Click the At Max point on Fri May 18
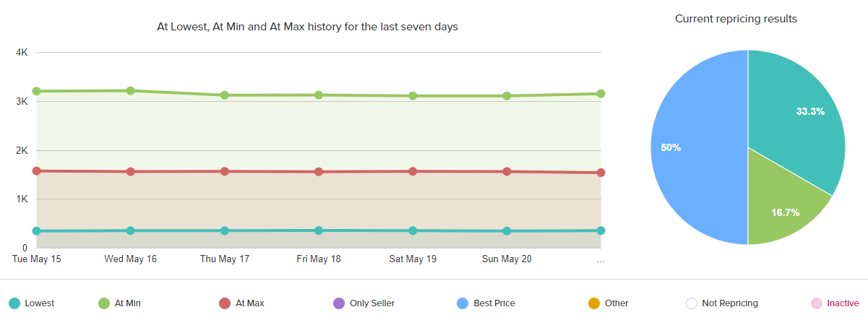Image resolution: width=868 pixels, height=320 pixels. coord(319,172)
